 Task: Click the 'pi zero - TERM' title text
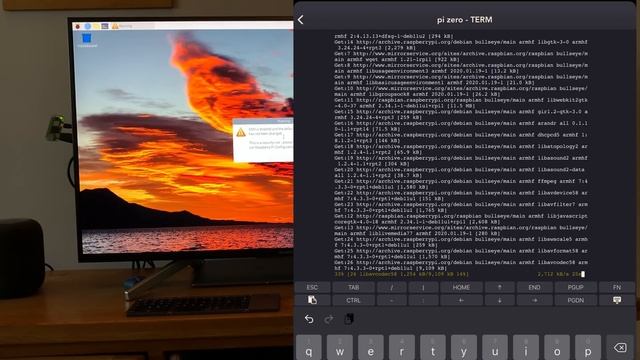coord(464,20)
